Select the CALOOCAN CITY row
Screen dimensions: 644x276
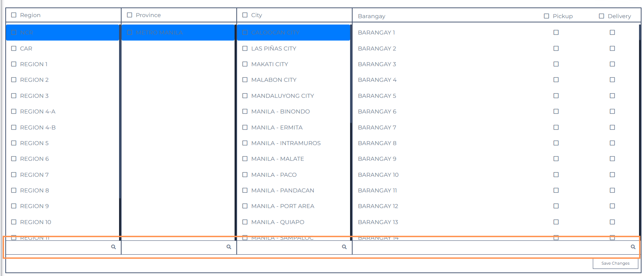click(293, 32)
